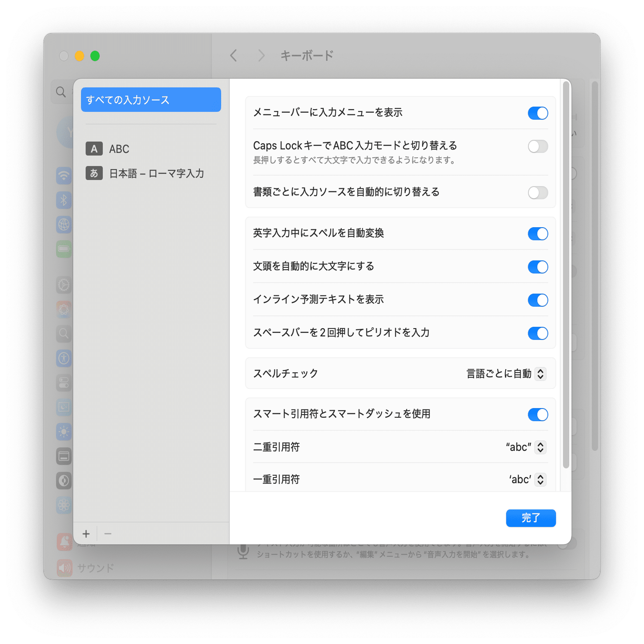The width and height of the screenshot is (644, 644).
Task: Navigate back using the left chevron
Action: point(234,55)
